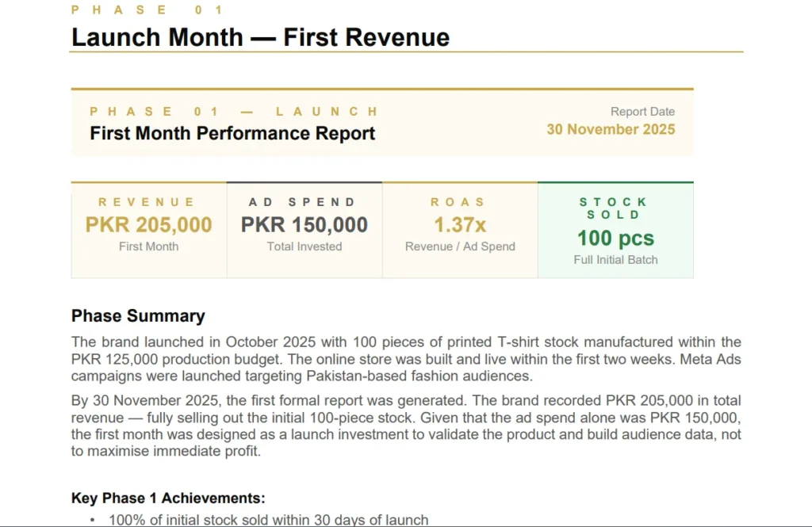Click the 100 pcs stock sold figure
This screenshot has width=812, height=527.
(x=615, y=238)
